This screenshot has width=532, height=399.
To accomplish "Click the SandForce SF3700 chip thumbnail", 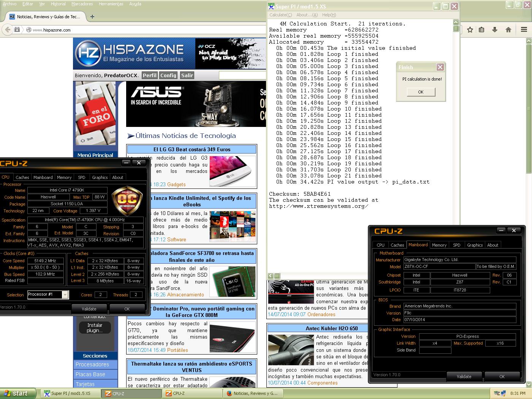I will (232, 281).
